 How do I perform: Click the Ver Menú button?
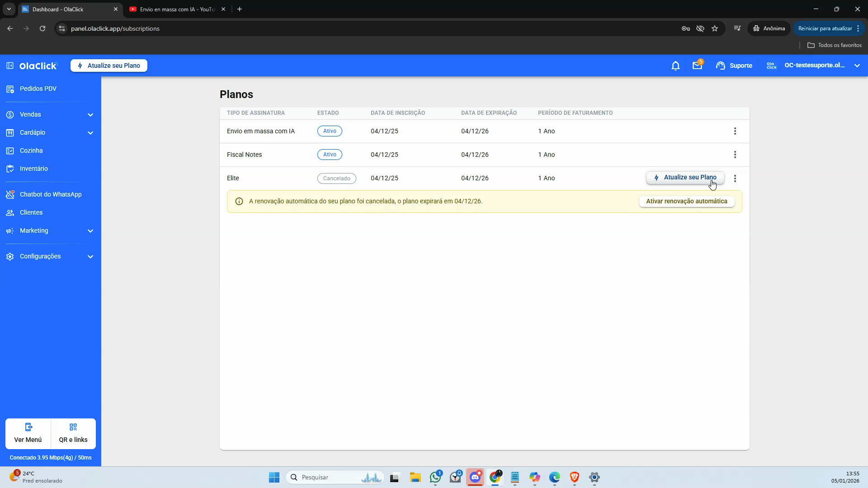pyautogui.click(x=28, y=433)
